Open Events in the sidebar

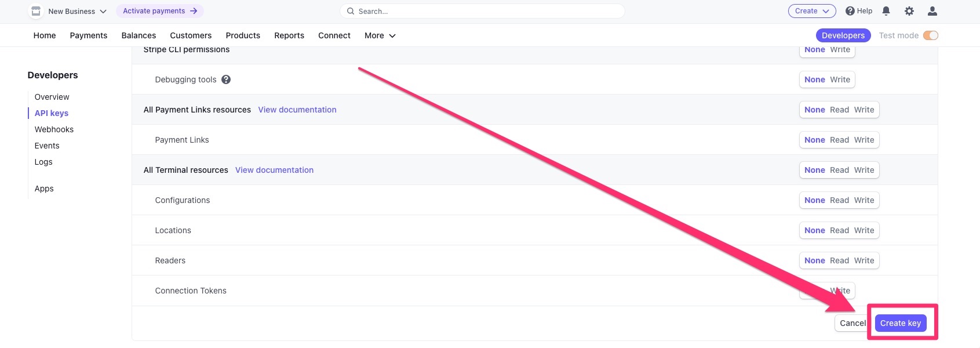(47, 146)
